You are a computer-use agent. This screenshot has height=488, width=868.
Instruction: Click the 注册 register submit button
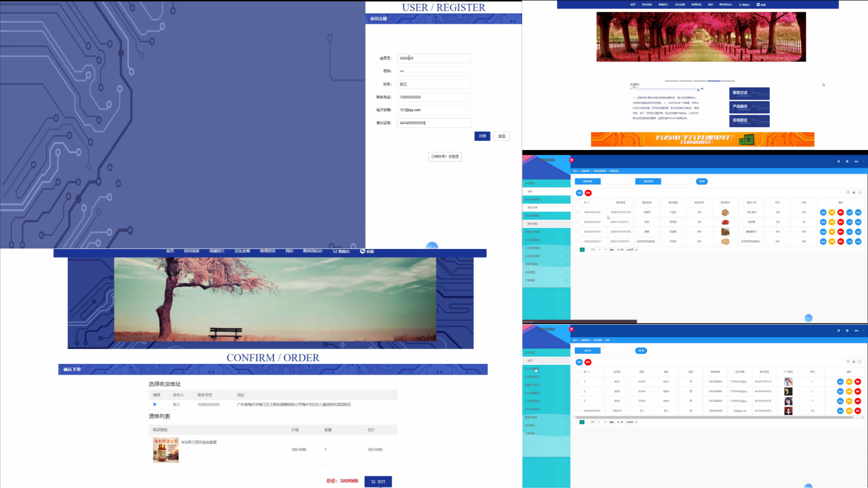(x=482, y=136)
